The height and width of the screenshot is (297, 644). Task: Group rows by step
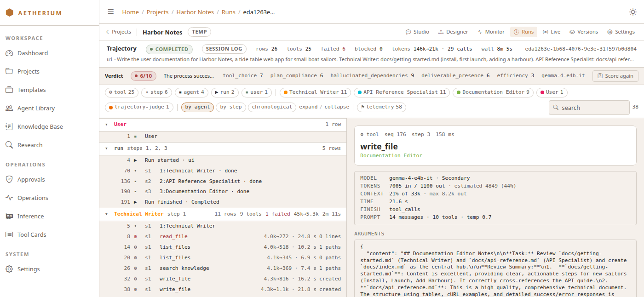click(230, 107)
